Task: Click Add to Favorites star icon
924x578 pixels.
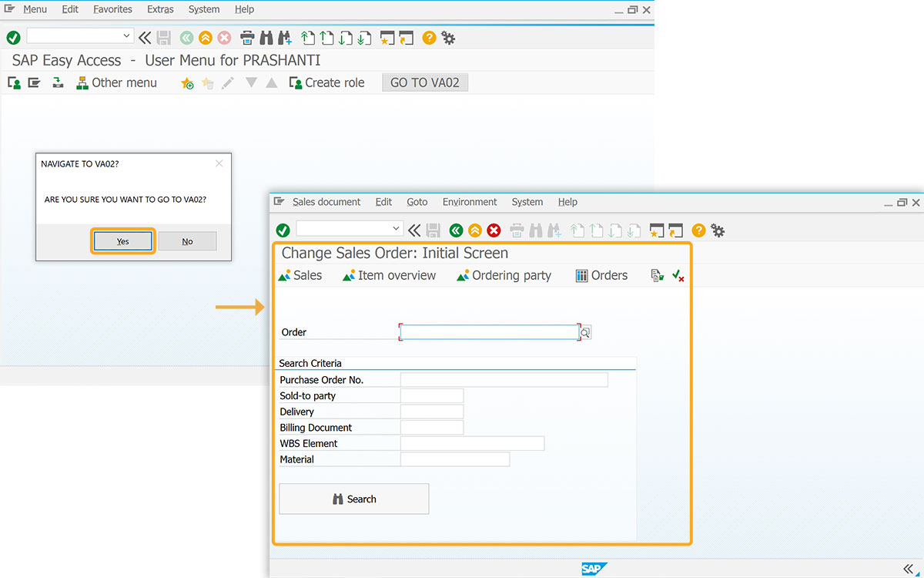Action: click(187, 82)
